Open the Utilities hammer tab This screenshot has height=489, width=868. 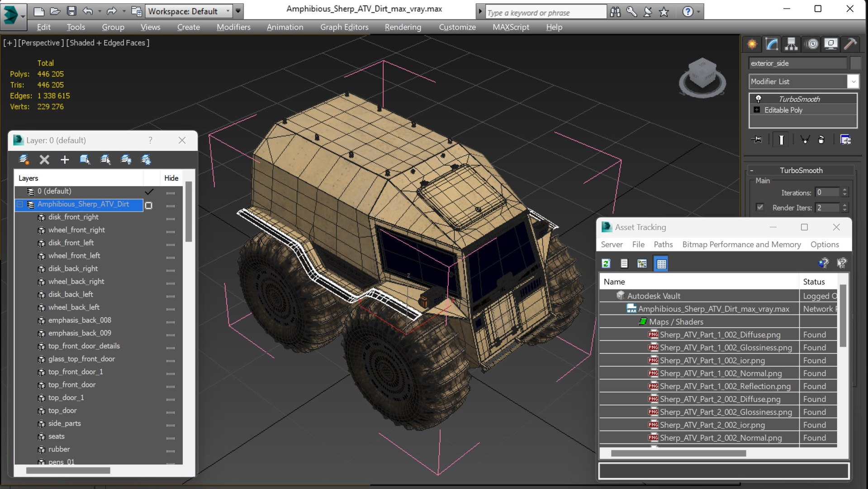(x=850, y=44)
